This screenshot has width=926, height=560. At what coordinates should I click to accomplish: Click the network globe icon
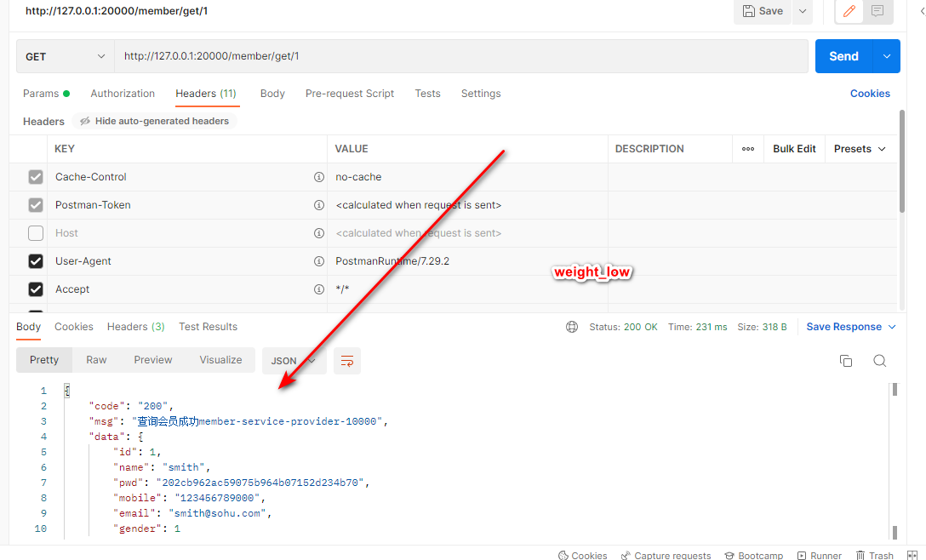coord(572,328)
